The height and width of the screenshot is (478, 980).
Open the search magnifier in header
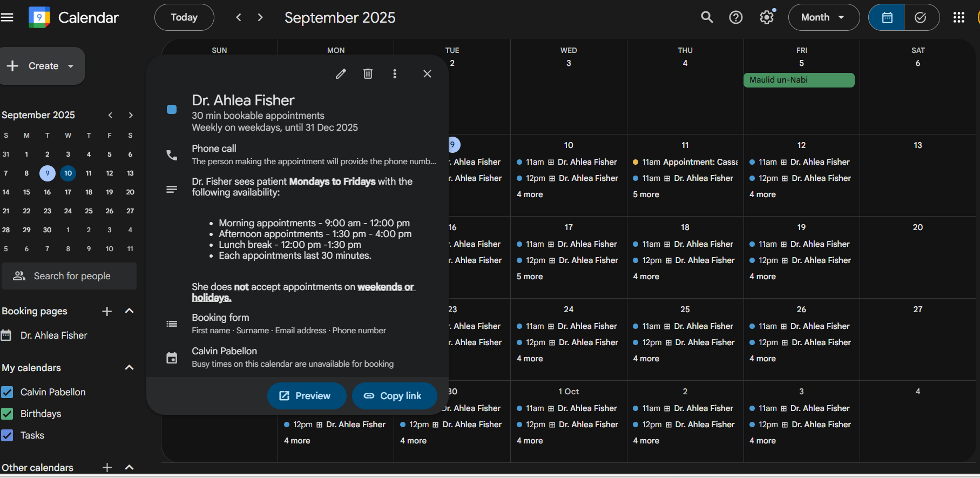pyautogui.click(x=707, y=17)
